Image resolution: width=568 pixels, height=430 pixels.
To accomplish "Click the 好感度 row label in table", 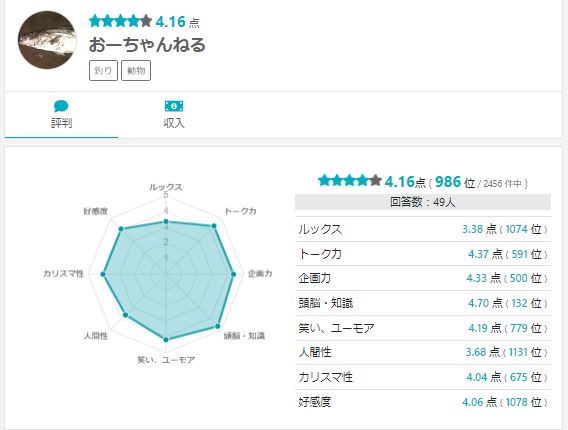I will point(315,402).
